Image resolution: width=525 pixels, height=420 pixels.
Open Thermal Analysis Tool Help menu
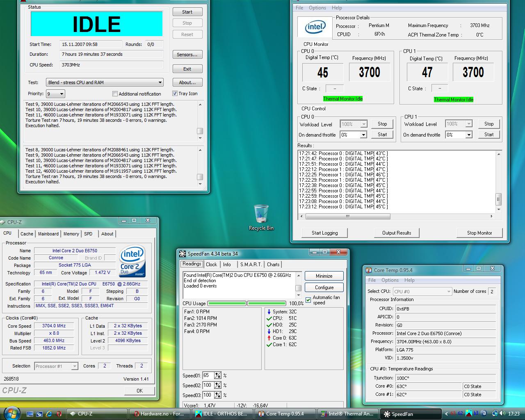coord(337,8)
